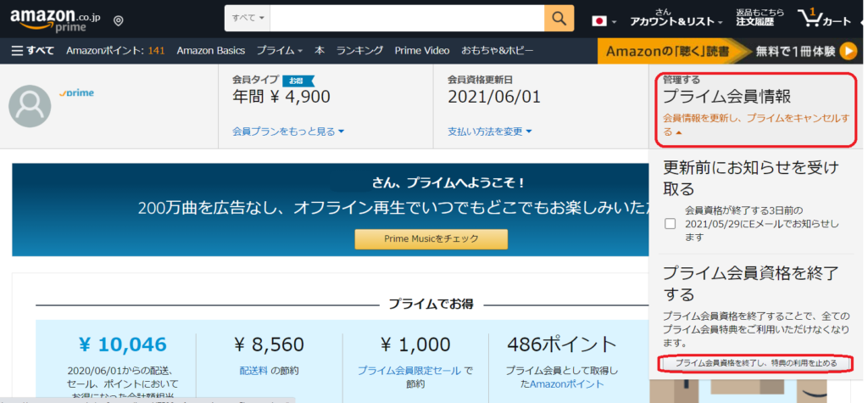
Task: Expand 会員プランをもっと見る
Action: click(288, 132)
